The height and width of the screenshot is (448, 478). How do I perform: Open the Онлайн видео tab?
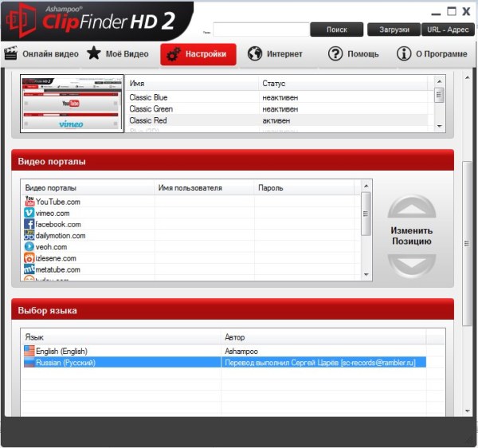tap(41, 54)
